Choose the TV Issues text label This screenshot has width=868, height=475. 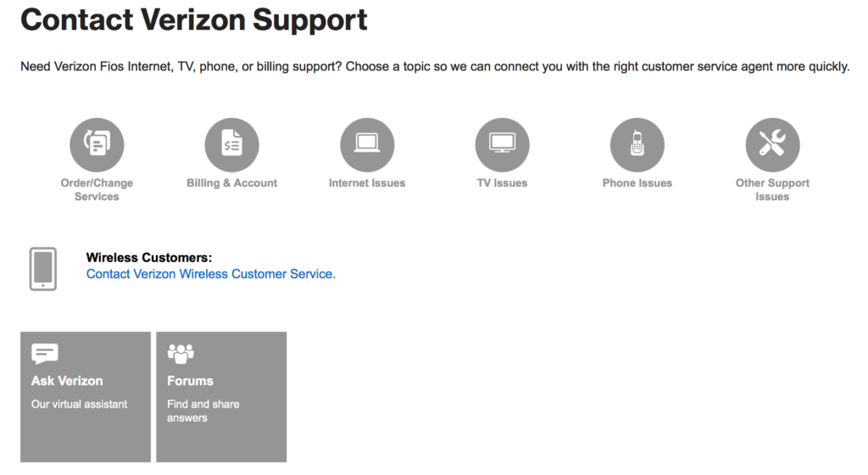[x=502, y=183]
